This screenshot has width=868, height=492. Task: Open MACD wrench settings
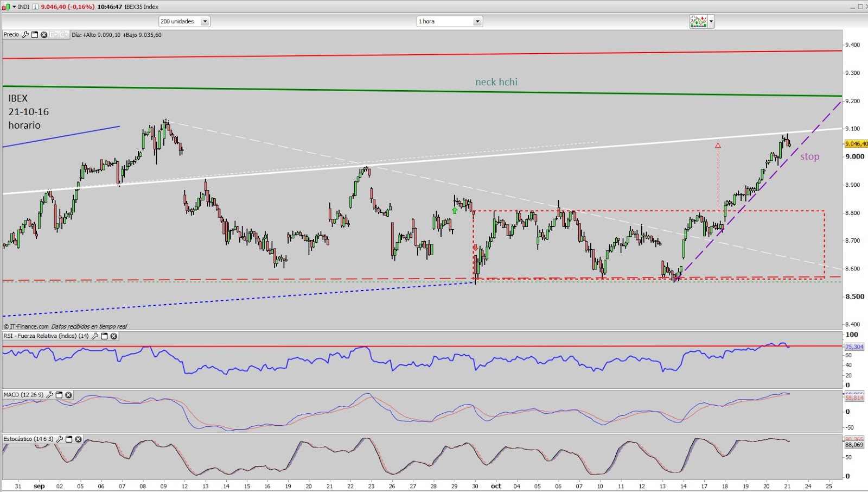click(50, 395)
